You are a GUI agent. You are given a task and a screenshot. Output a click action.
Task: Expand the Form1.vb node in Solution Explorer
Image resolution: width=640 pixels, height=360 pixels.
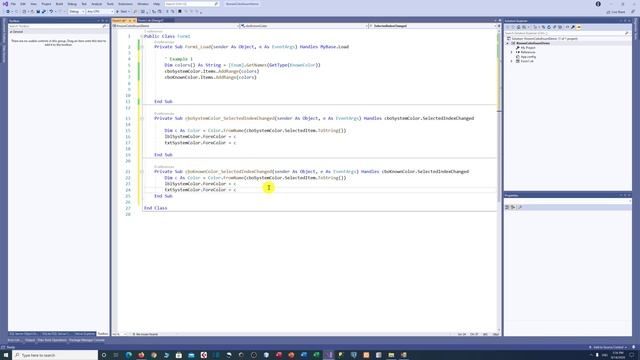512,61
